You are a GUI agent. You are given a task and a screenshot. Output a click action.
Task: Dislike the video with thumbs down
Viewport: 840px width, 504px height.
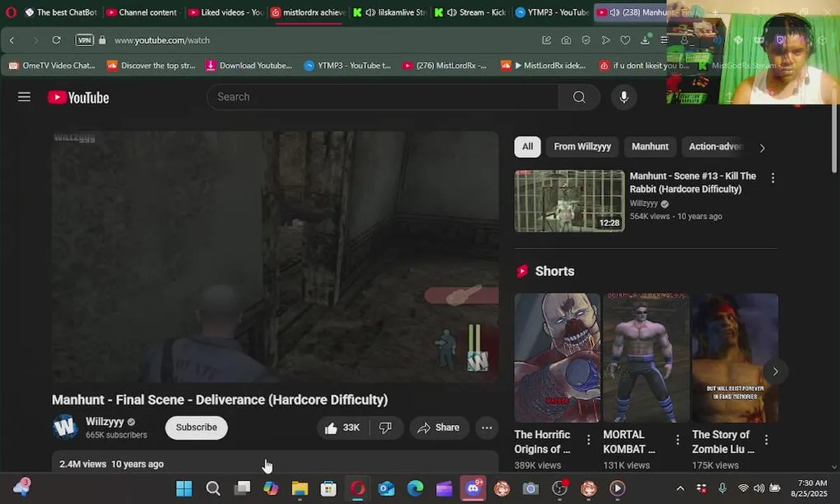click(386, 428)
